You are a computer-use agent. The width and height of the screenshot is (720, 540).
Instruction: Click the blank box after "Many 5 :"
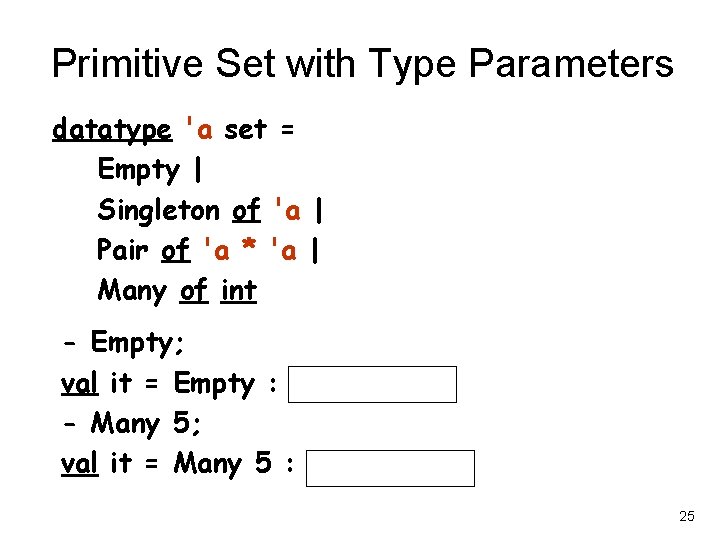[x=390, y=468]
